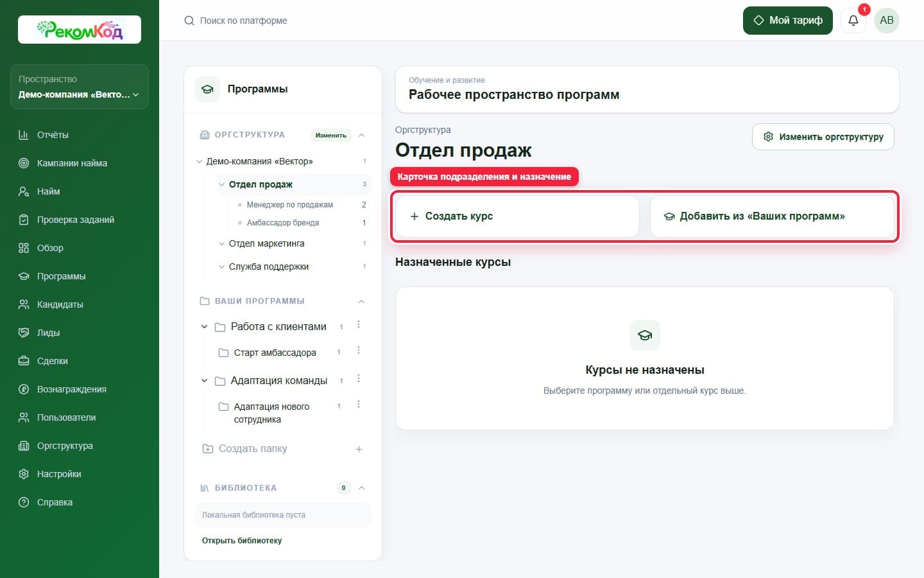924x578 pixels.
Task: Click the РекомКод logo
Action: 80,30
